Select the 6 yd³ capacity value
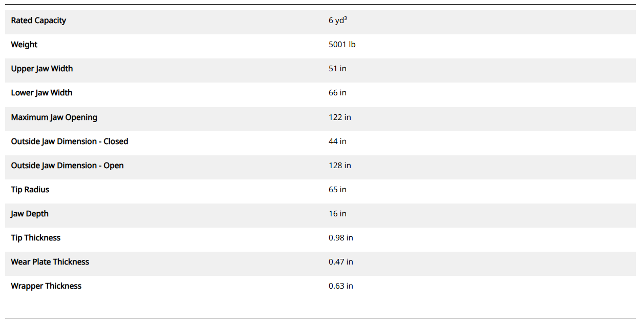 coord(338,21)
